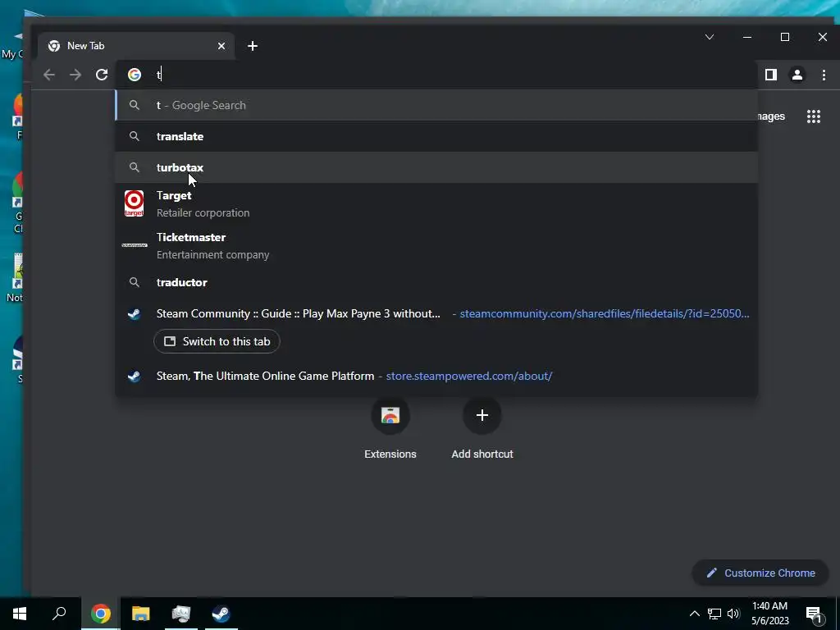
Task: Click the Steam icon beside Steam Community suggestion
Action: pyautogui.click(x=135, y=314)
